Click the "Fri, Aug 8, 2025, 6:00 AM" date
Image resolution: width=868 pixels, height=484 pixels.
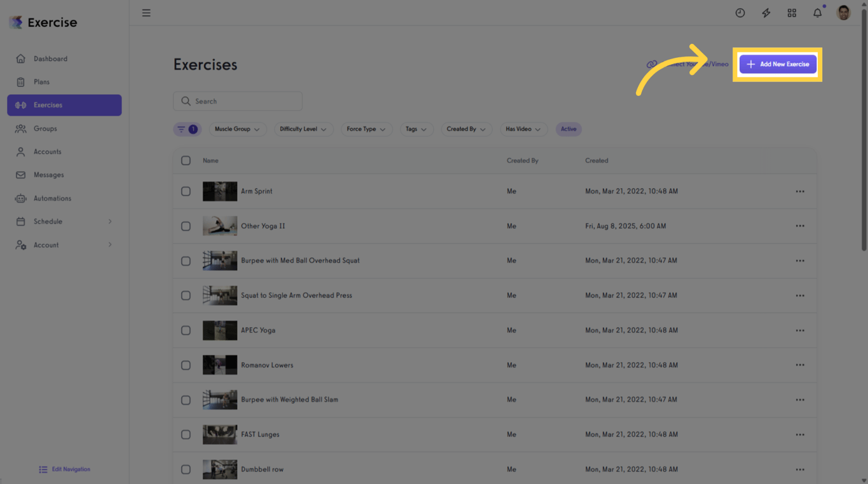pyautogui.click(x=625, y=226)
